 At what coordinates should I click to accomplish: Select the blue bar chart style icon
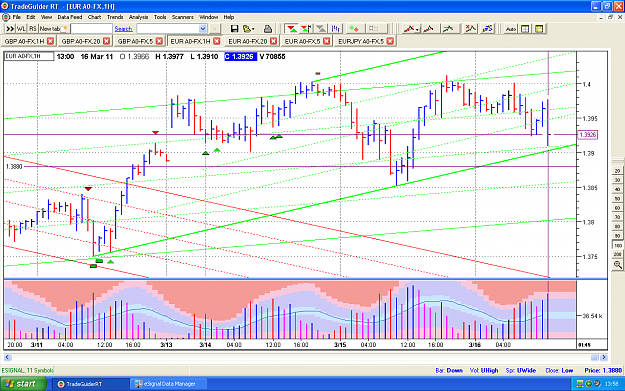click(x=336, y=29)
